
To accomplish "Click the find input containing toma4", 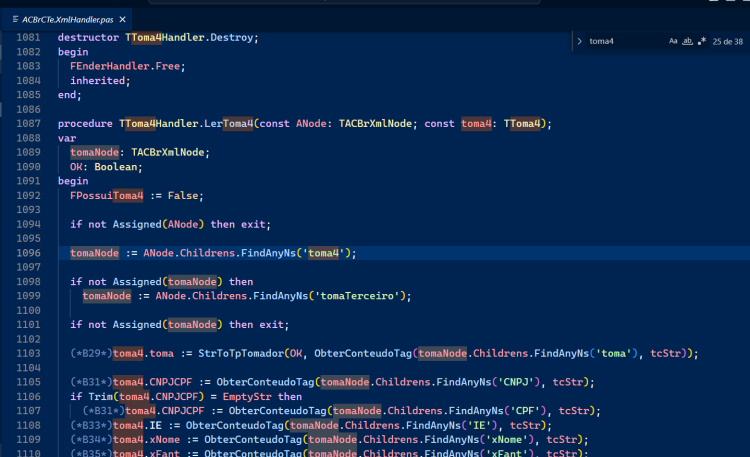I will click(x=626, y=41).
